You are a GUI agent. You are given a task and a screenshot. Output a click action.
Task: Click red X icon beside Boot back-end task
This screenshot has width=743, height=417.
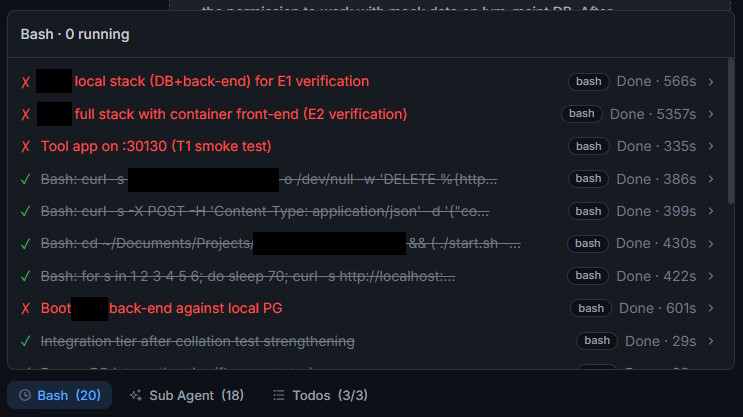pyautogui.click(x=26, y=308)
